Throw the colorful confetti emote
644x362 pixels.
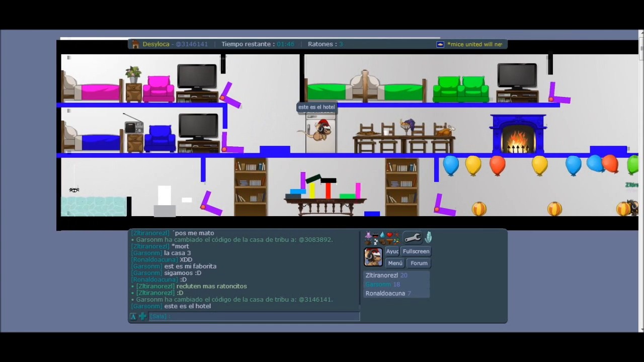pyautogui.click(x=397, y=242)
